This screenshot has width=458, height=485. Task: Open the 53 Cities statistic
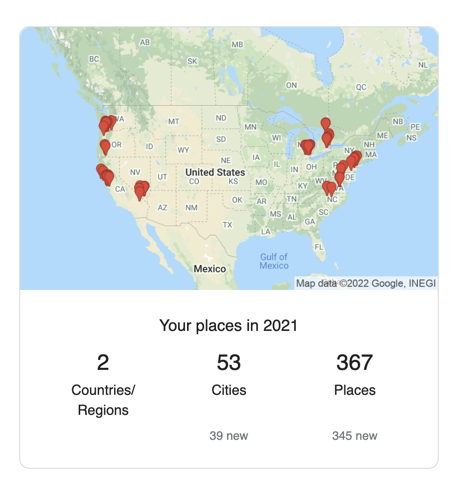[x=229, y=375]
